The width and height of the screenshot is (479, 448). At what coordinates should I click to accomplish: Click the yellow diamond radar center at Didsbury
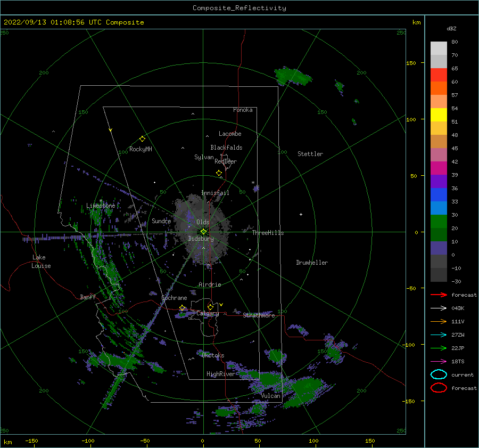pyautogui.click(x=203, y=232)
